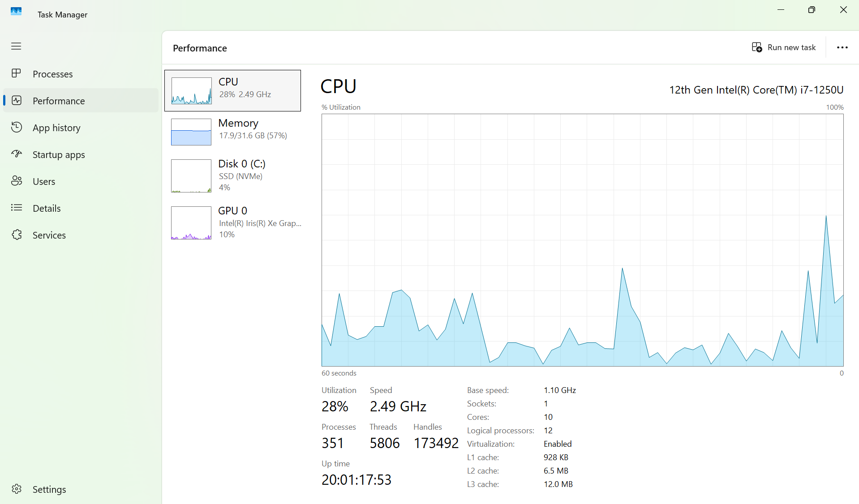Switch to the Disk 0 (C:) panel
This screenshot has width=859, height=504.
(232, 175)
